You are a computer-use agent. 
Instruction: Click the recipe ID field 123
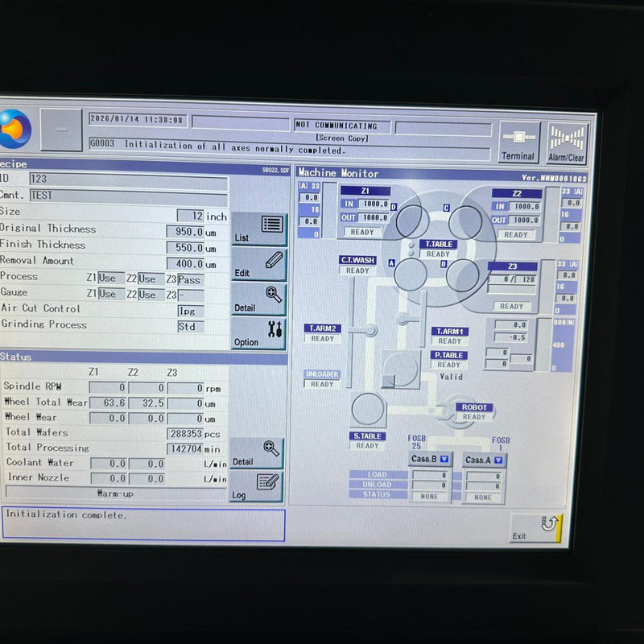tap(129, 180)
